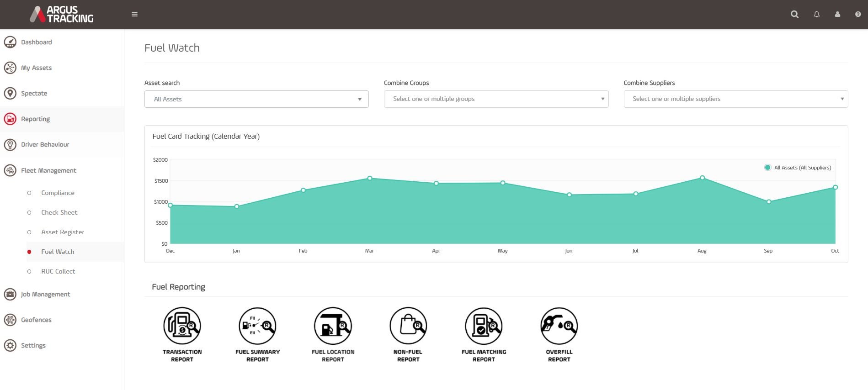Open My Assets menu item
The image size is (868, 390).
(x=37, y=68)
